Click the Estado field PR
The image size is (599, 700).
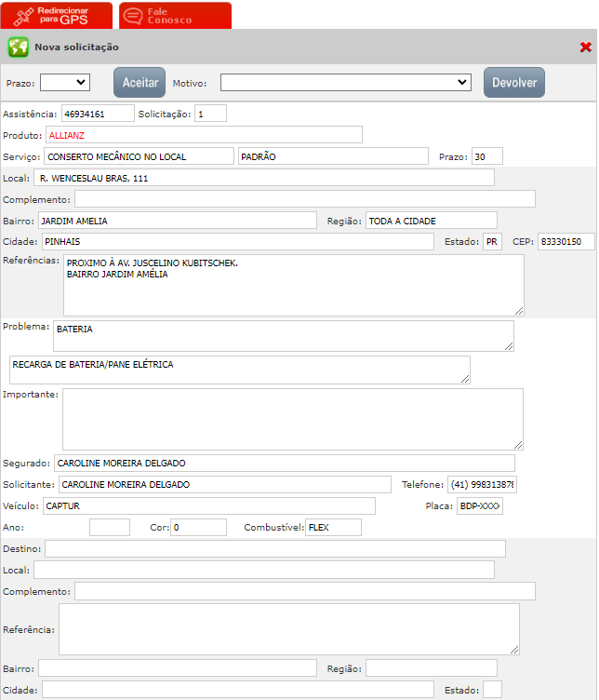point(492,241)
